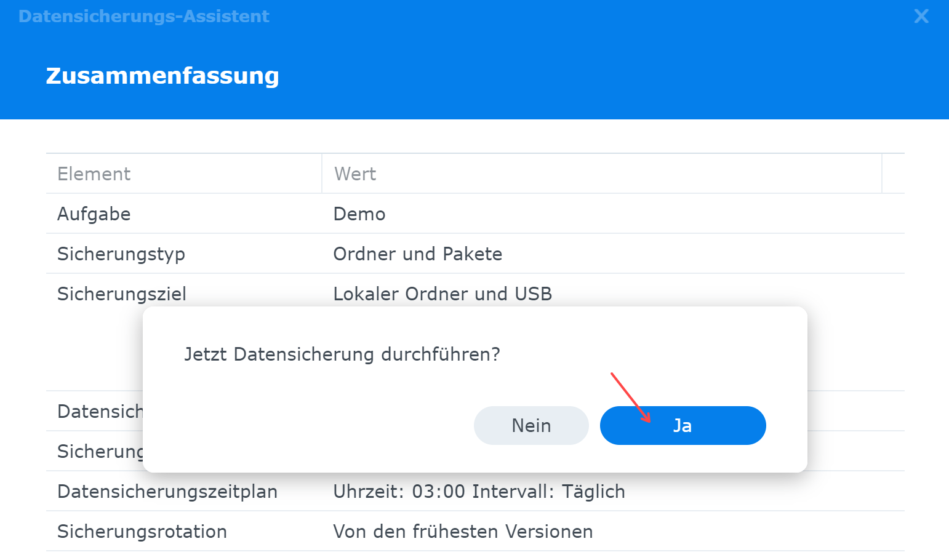Click the Lokaler Ordner und USB value
The height and width of the screenshot is (560, 949).
(442, 294)
